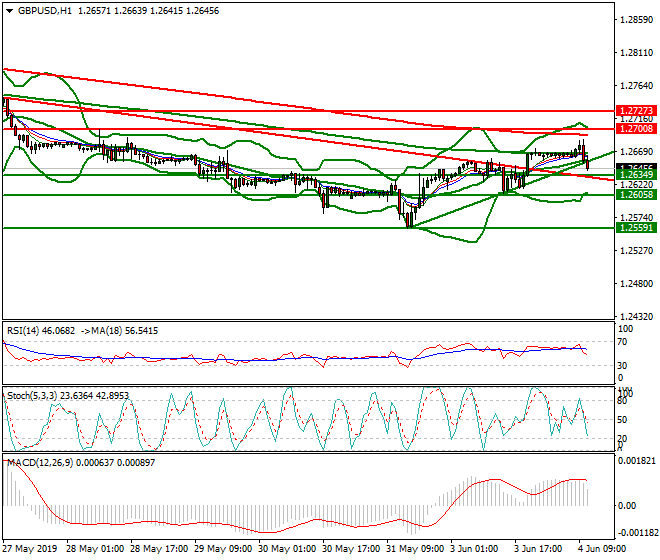Screen dimensions: 660x560
Task: Select the red 1.27008 resistance price label
Action: (636, 129)
